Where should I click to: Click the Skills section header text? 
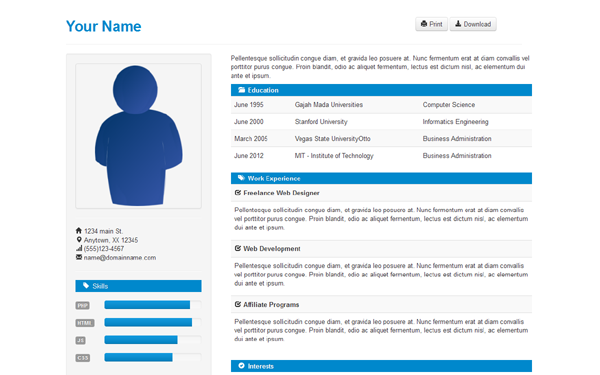coord(100,286)
